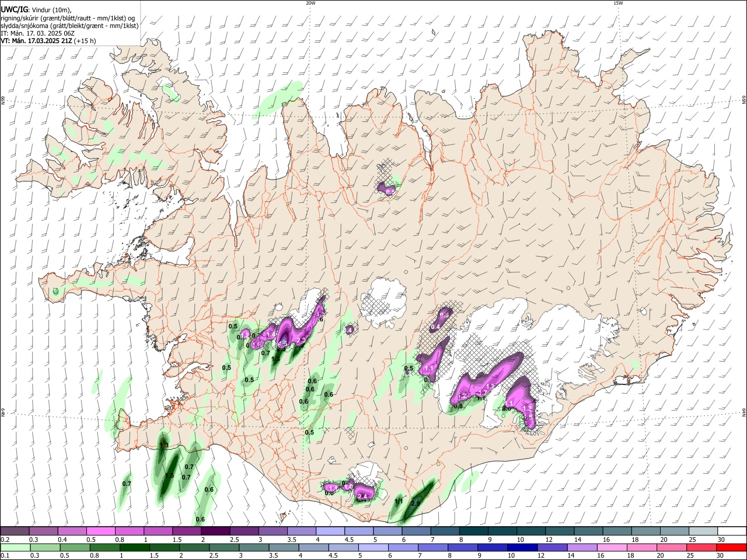
Task: Click the white '1.4' value on the map
Action: (x=271, y=334)
